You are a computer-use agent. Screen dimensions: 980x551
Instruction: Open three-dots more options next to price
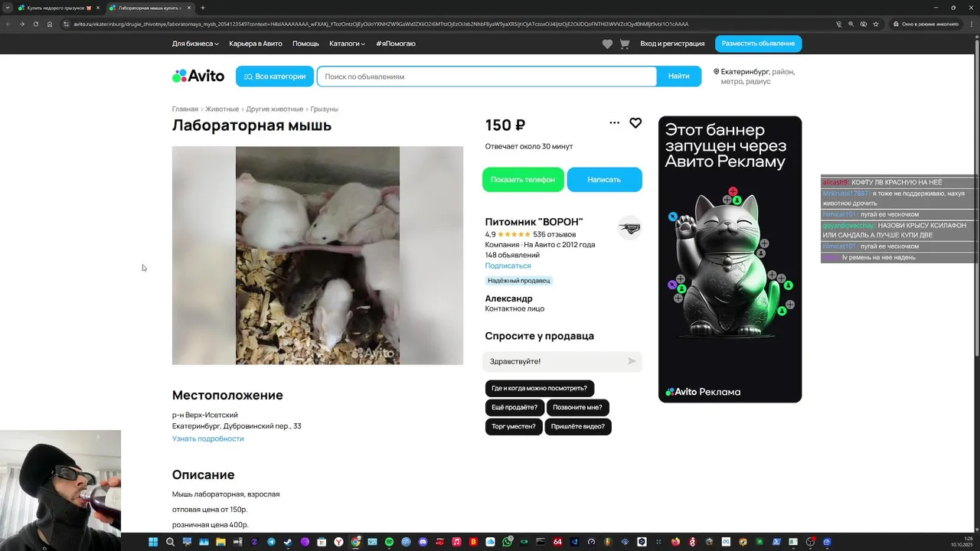[614, 122]
